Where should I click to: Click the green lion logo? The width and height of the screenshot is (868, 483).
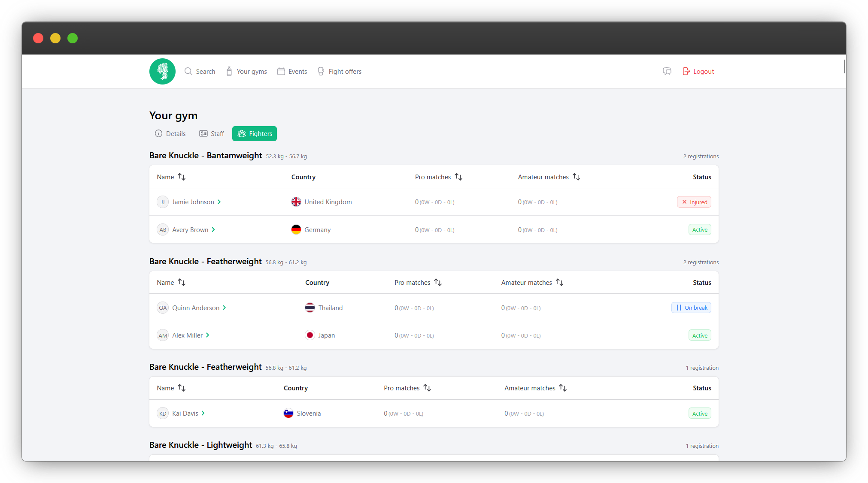[162, 71]
